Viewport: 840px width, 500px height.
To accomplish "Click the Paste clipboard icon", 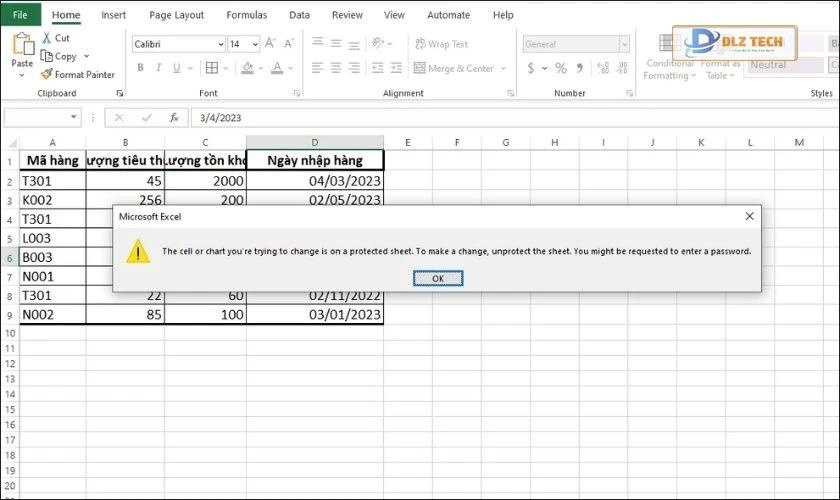I will tap(22, 50).
